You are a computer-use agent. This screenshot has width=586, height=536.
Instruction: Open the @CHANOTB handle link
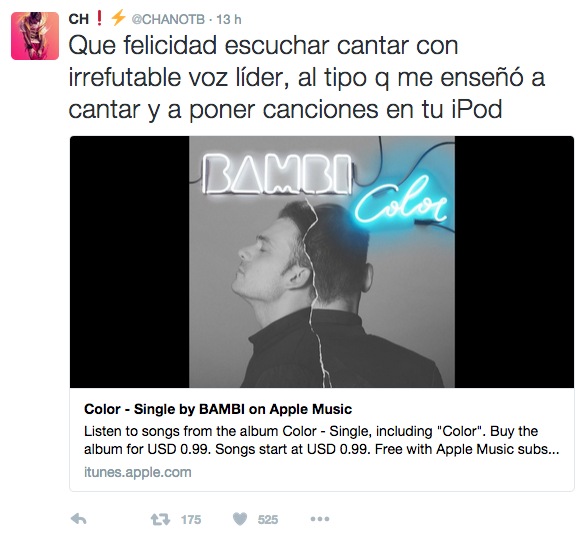pos(168,19)
